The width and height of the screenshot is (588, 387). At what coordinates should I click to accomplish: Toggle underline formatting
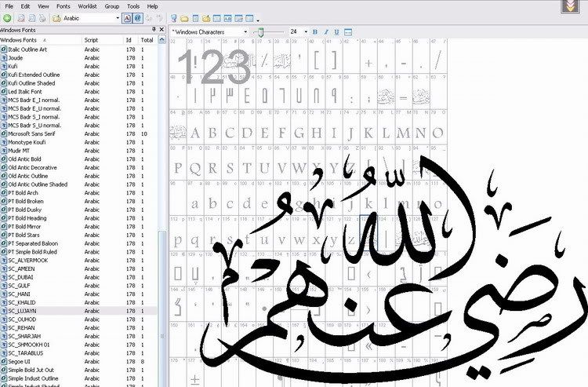(x=337, y=32)
